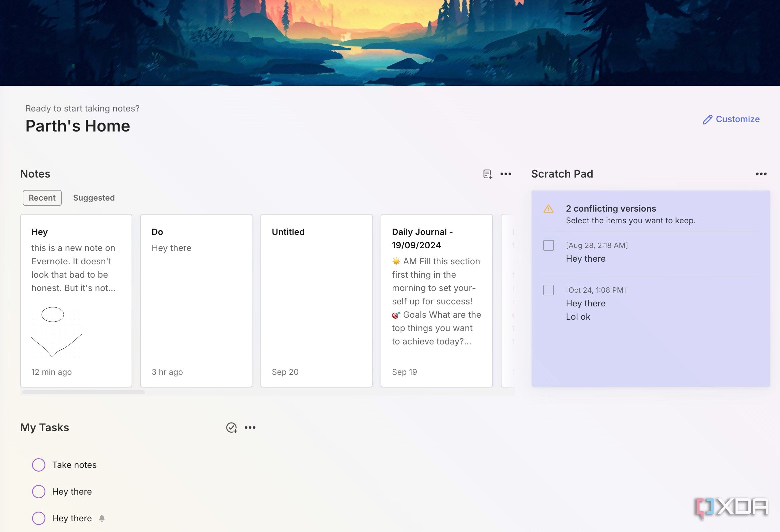This screenshot has height=532, width=780.
Task: Click the add task icon in My Tasks
Action: (232, 427)
